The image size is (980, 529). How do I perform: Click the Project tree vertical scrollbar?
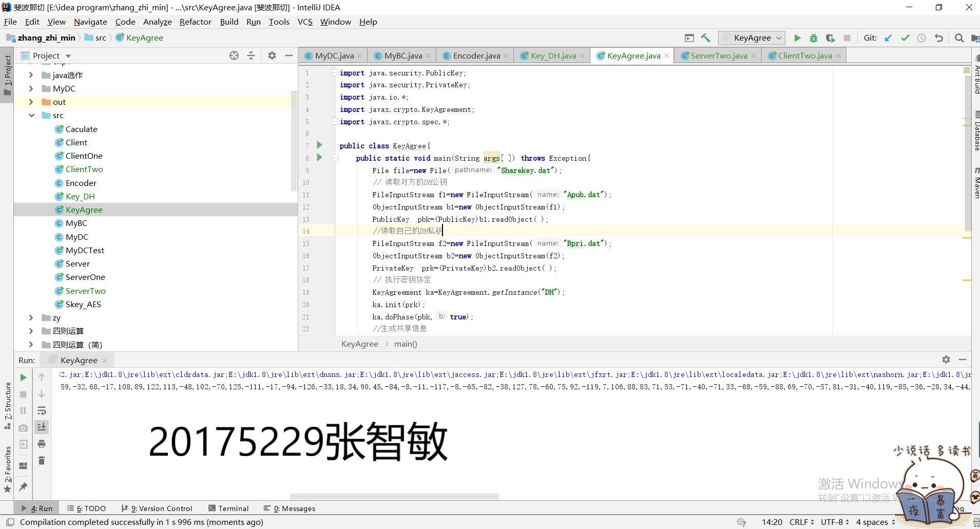[x=294, y=140]
